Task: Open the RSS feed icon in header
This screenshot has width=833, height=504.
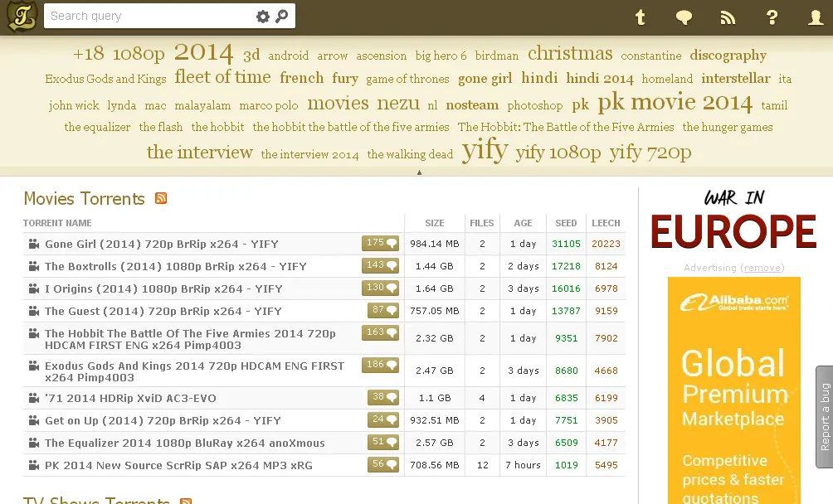Action: coord(728,18)
